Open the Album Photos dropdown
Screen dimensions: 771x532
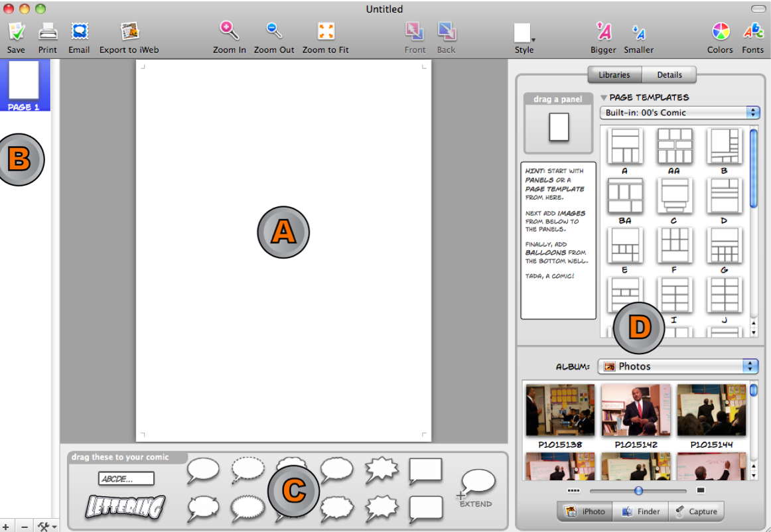[677, 366]
